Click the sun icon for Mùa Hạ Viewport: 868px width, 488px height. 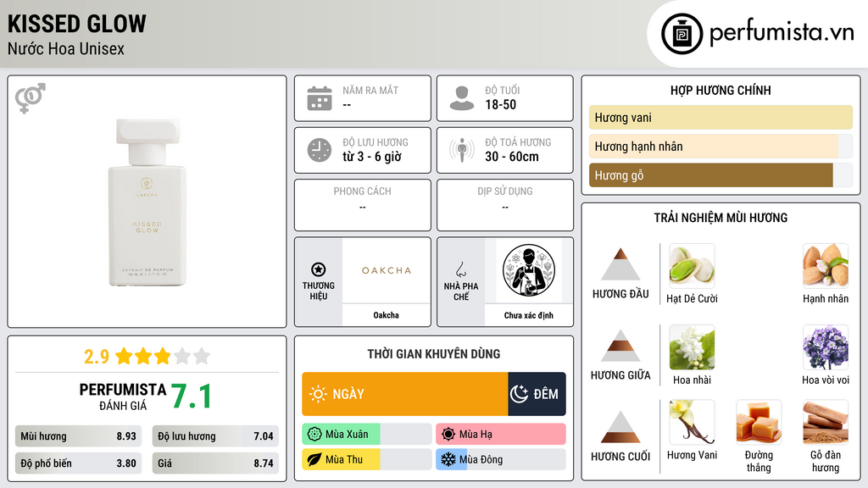[x=448, y=435]
